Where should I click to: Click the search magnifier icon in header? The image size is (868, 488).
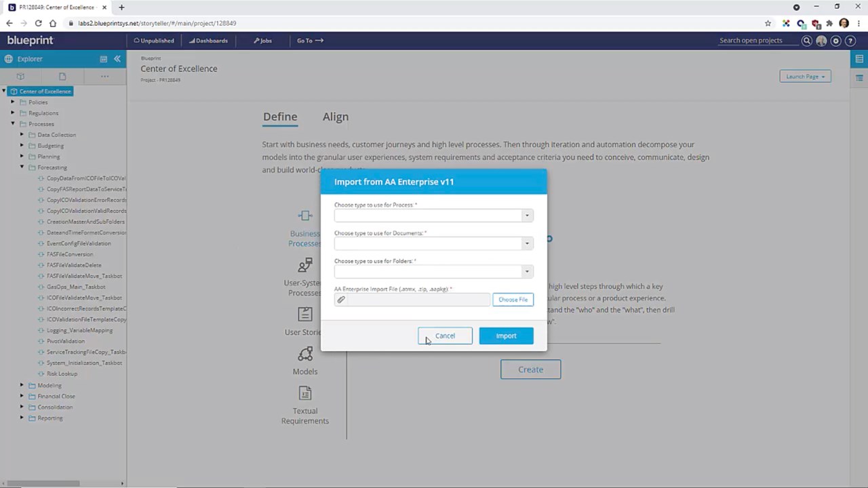[807, 41]
